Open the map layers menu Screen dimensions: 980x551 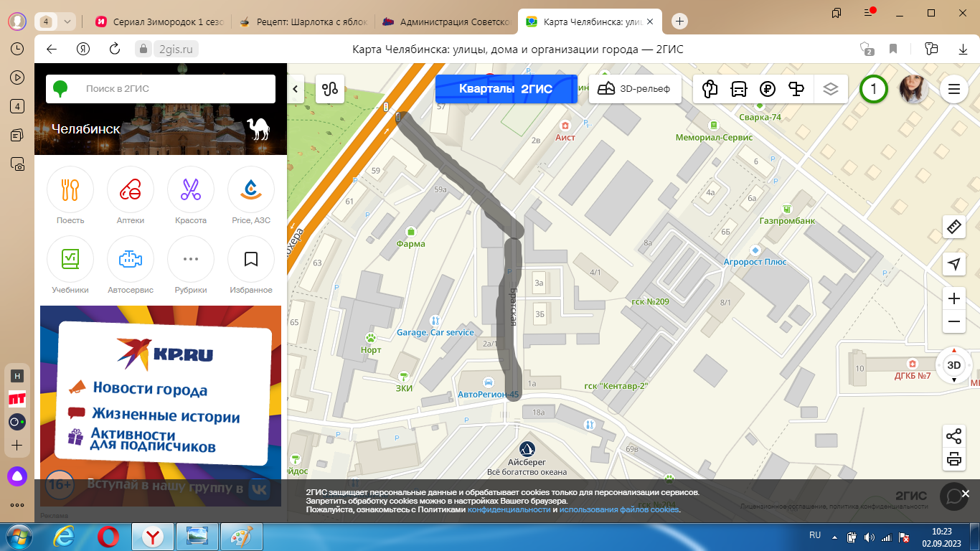(x=831, y=89)
